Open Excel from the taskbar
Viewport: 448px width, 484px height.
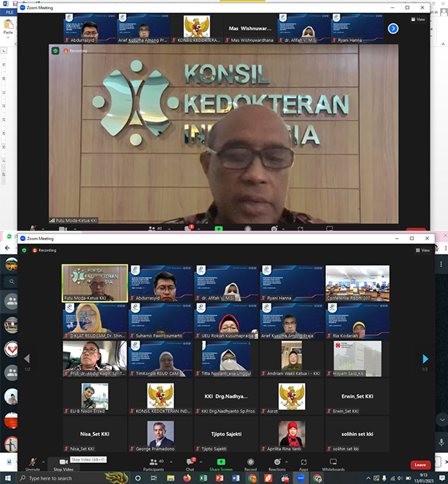pyautogui.click(x=203, y=478)
